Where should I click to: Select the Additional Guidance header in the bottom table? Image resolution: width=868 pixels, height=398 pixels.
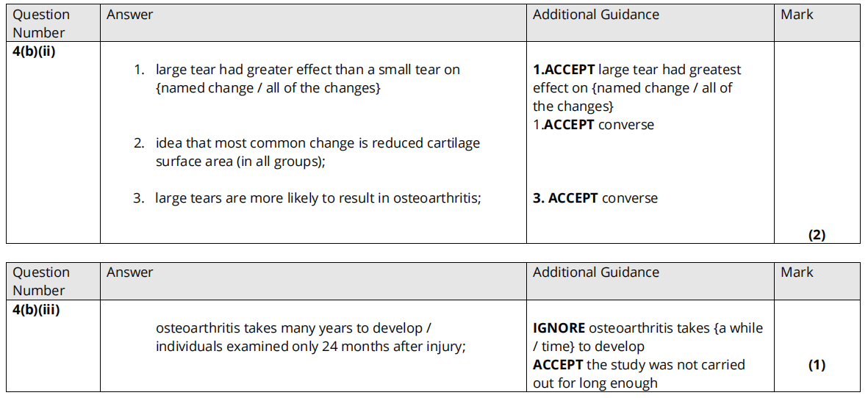[596, 272]
